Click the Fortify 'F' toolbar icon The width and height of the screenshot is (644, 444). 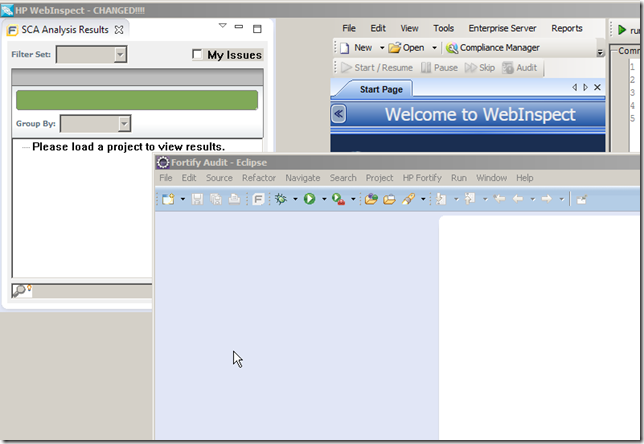[x=258, y=199]
